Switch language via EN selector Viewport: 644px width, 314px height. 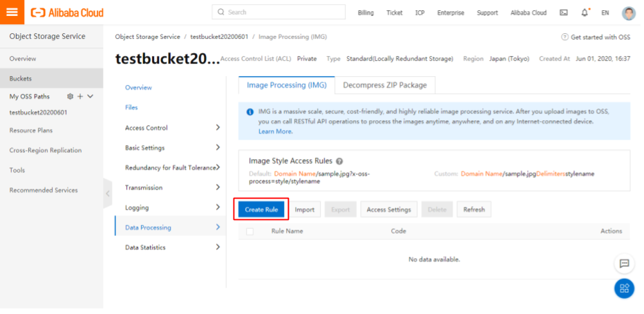(x=605, y=12)
